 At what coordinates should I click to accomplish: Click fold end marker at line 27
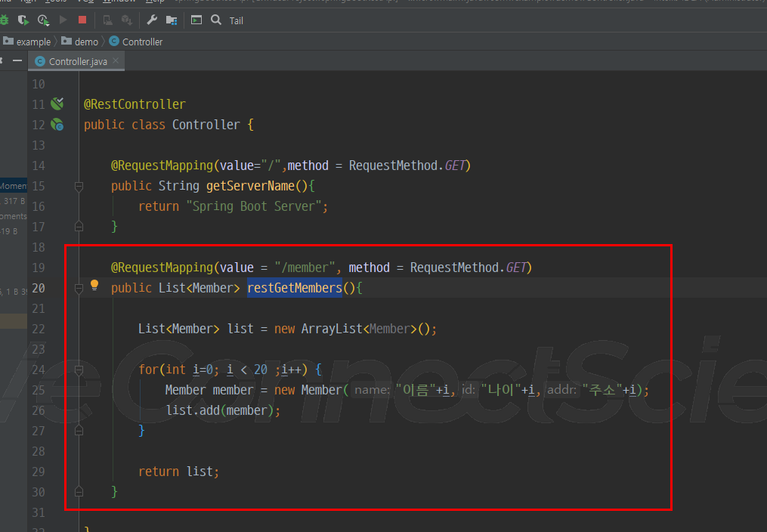click(x=79, y=431)
